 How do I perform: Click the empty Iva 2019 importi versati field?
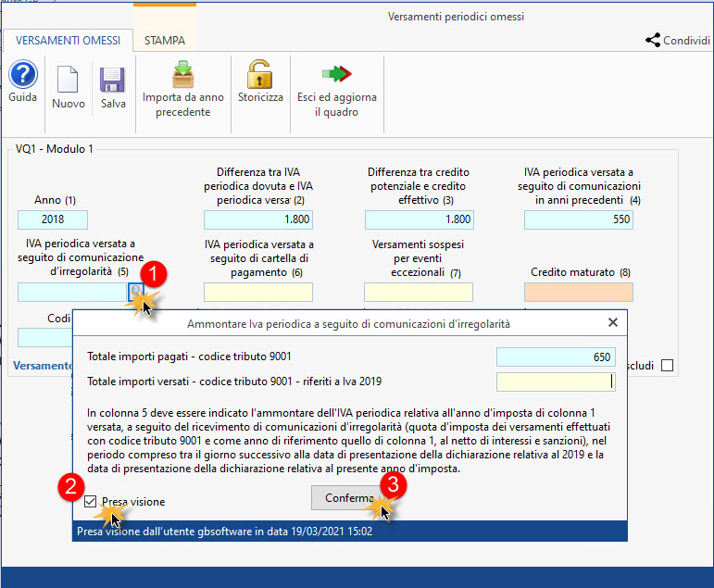point(556,382)
